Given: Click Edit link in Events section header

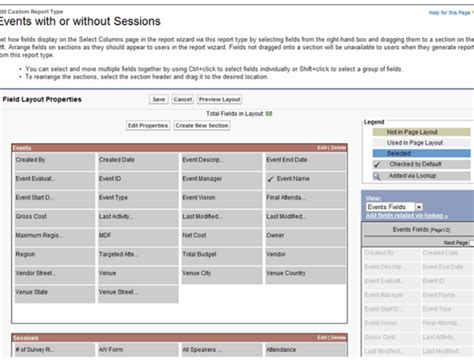Looking at the screenshot, I should (x=321, y=148).
